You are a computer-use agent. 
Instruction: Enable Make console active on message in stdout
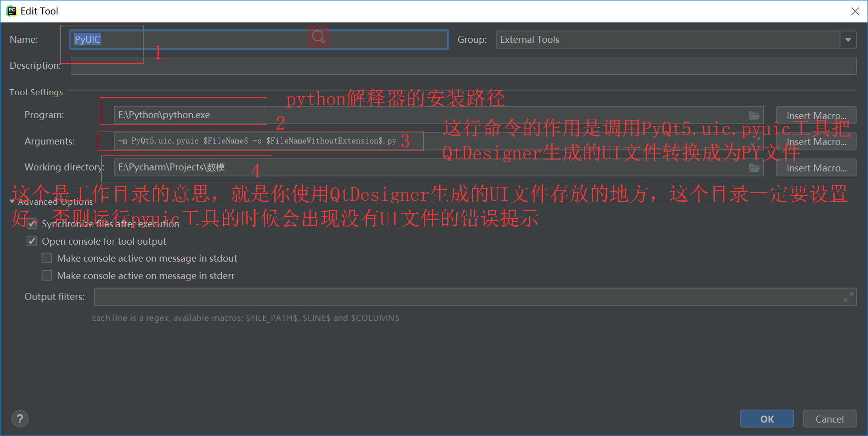[x=47, y=258]
